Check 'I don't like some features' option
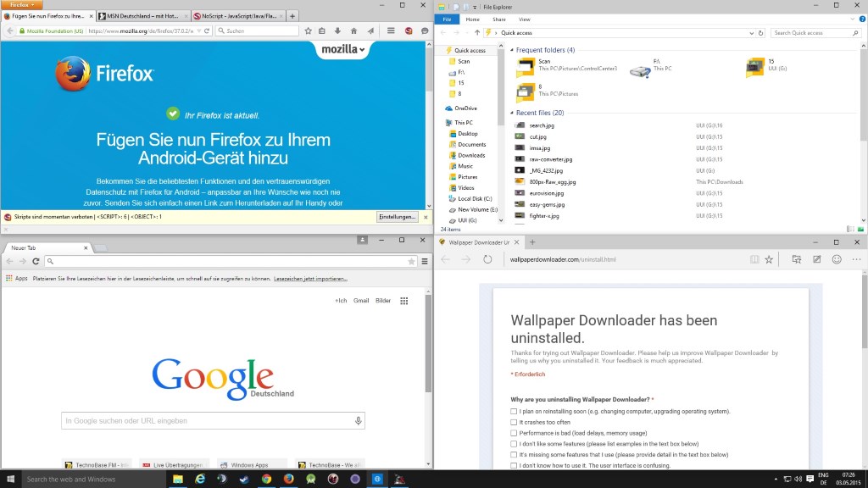Screen dimensions: 868x488 point(514,444)
